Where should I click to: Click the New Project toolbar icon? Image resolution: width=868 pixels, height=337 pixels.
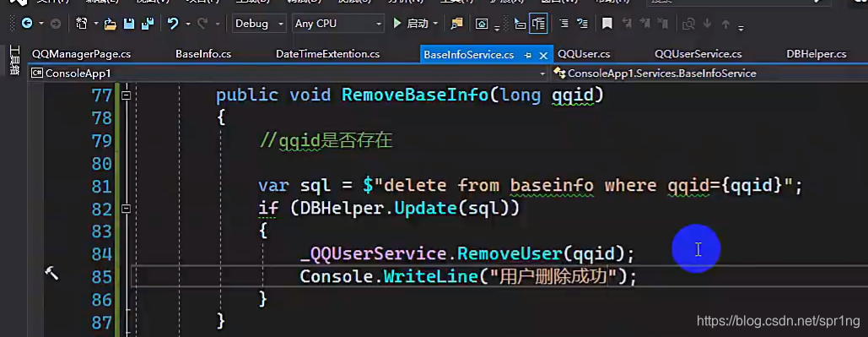pyautogui.click(x=81, y=24)
